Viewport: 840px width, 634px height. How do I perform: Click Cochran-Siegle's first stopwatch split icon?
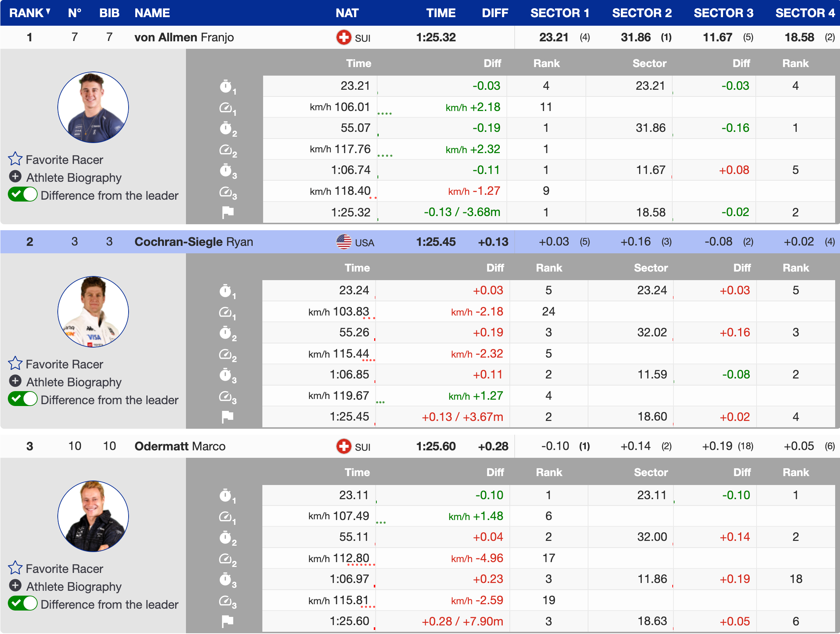[x=225, y=291]
